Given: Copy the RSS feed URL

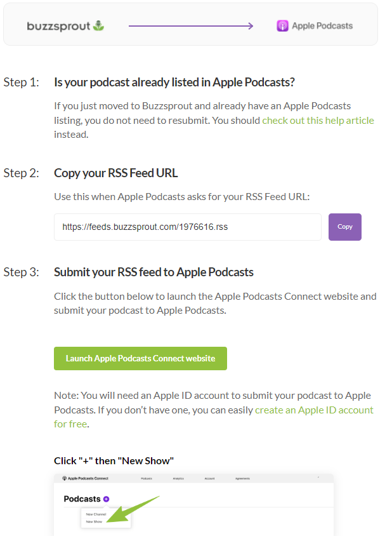Looking at the screenshot, I should 345,227.
